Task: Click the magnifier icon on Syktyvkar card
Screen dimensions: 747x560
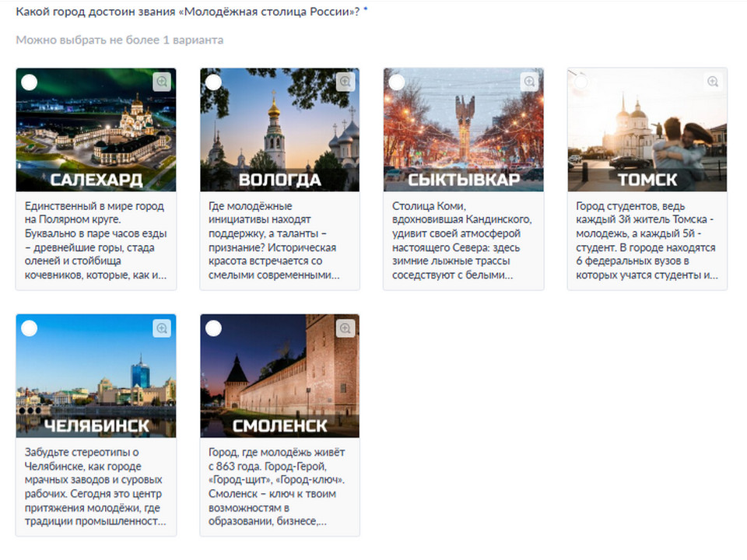Action: point(529,82)
